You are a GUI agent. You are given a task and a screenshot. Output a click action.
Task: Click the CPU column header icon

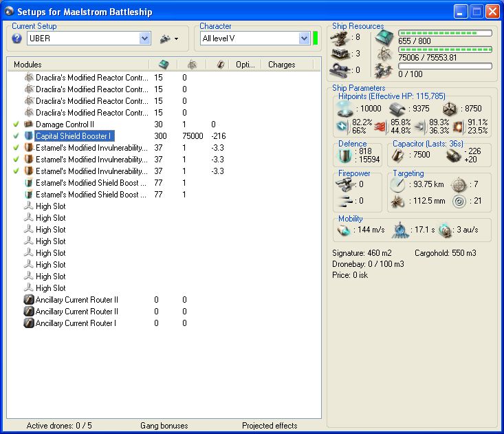tap(163, 65)
